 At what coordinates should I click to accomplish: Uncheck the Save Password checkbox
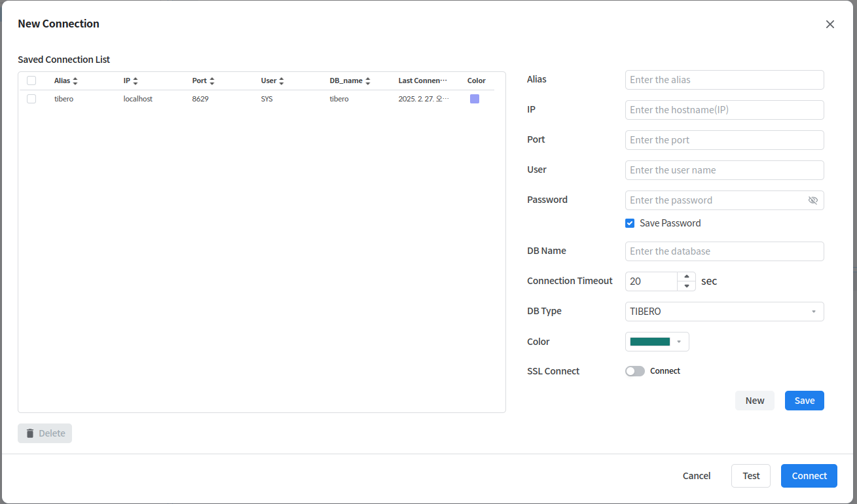coord(630,223)
